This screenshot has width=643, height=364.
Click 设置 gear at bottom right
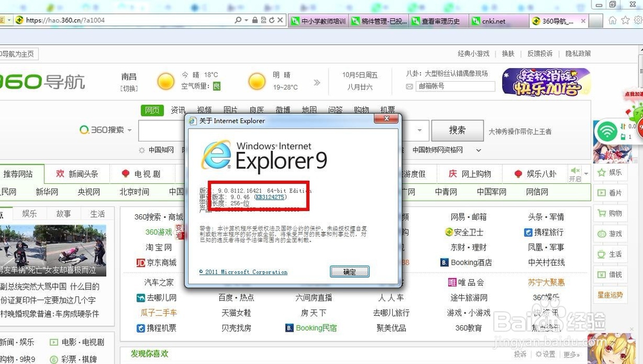click(545, 354)
